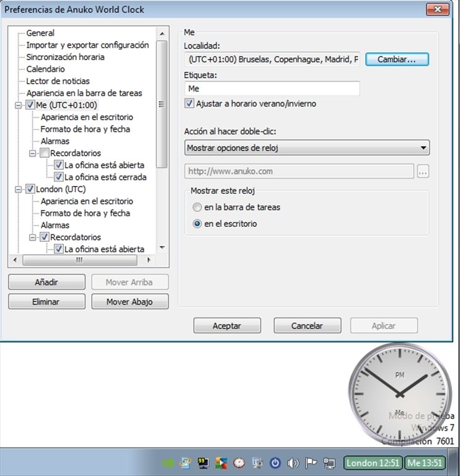Viewport: 460px width, 476px height.
Task: Click the Añadir button
Action: pos(46,283)
